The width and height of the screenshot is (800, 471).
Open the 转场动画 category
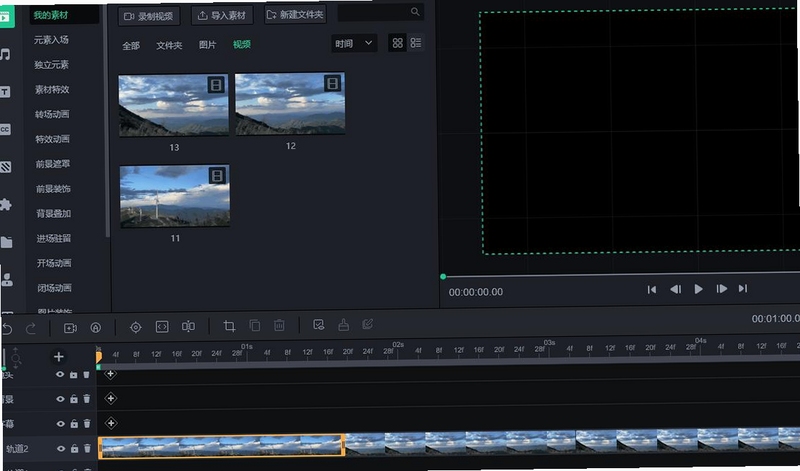[x=52, y=114]
